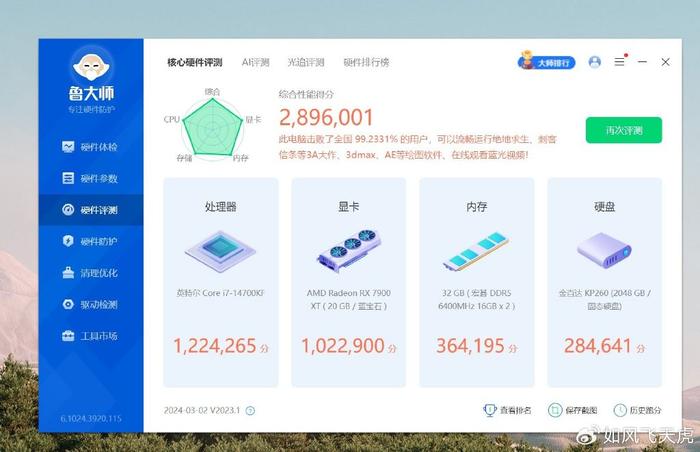Click the green 再次评测 button
This screenshot has width=700, height=452.
tap(624, 130)
